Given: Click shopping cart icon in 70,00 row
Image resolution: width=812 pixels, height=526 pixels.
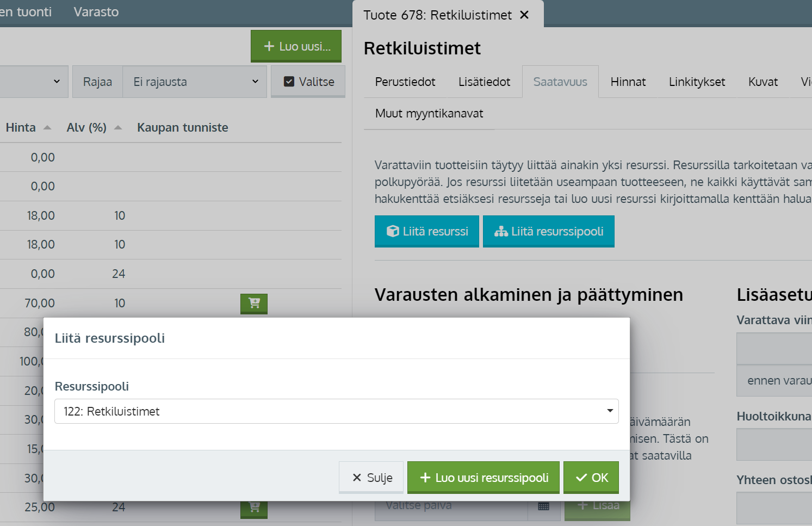Looking at the screenshot, I should (254, 303).
